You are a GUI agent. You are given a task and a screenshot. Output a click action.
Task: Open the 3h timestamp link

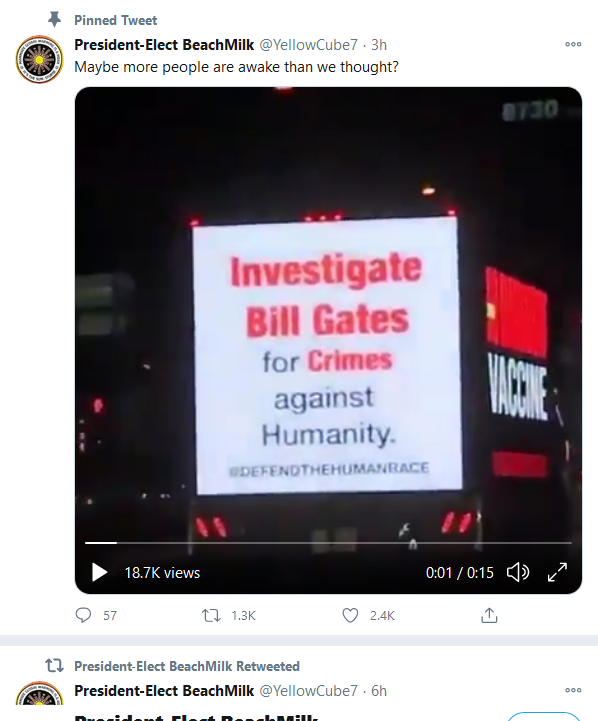379,45
